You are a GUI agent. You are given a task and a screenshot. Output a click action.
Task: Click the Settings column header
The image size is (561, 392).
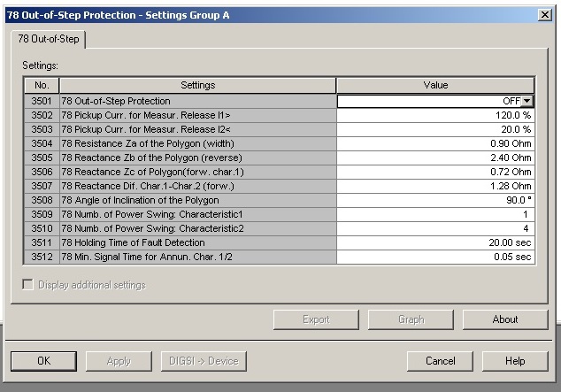pyautogui.click(x=198, y=85)
